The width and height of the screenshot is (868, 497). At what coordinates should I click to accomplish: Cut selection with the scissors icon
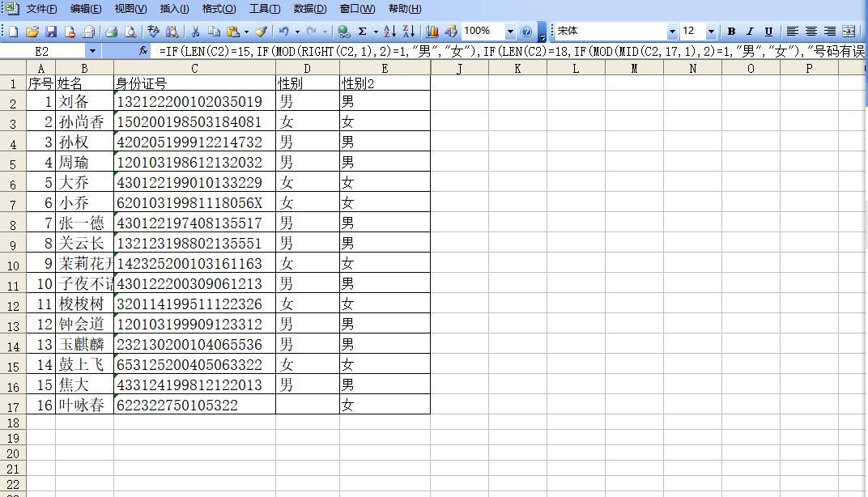(x=195, y=32)
